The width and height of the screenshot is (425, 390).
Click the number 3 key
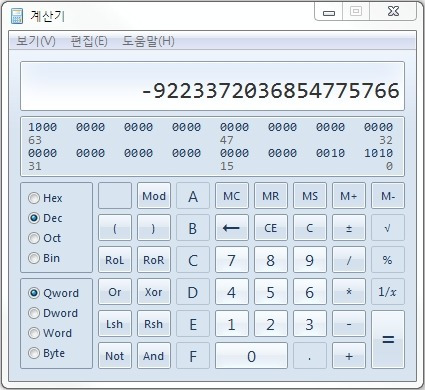tap(310, 324)
